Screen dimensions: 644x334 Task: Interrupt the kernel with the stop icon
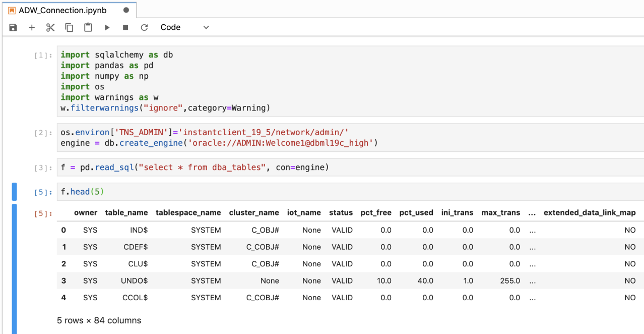pyautogui.click(x=125, y=28)
